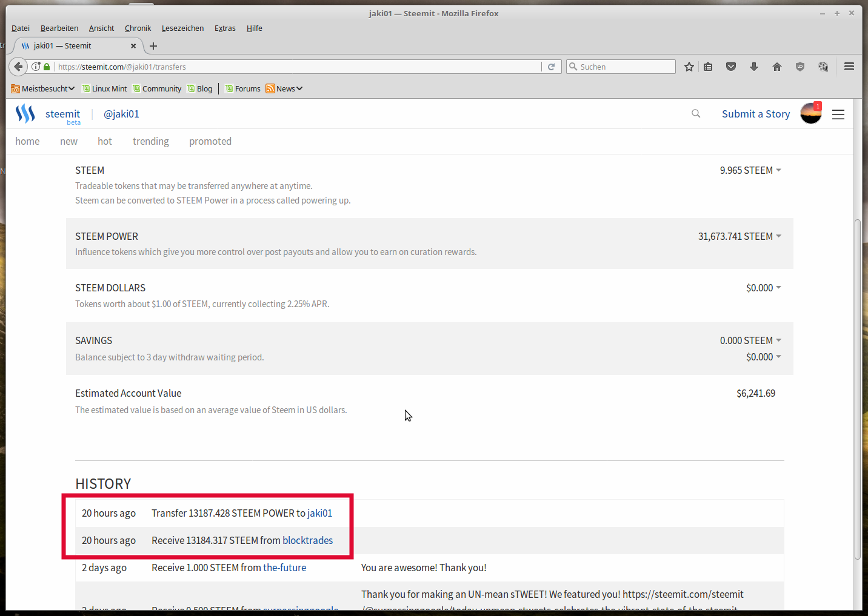This screenshot has width=868, height=616.
Task: Click the STEEM POWER heading
Action: (x=107, y=236)
